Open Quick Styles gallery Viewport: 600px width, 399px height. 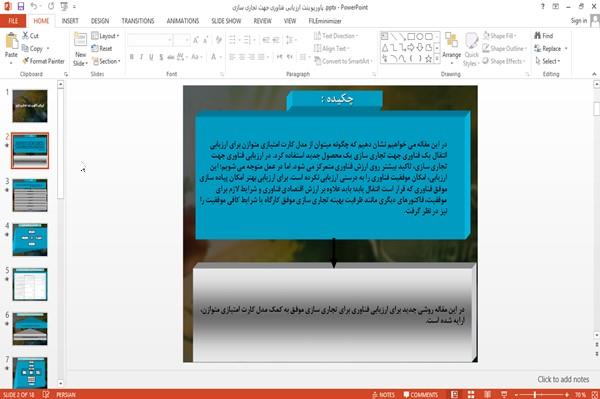click(471, 49)
